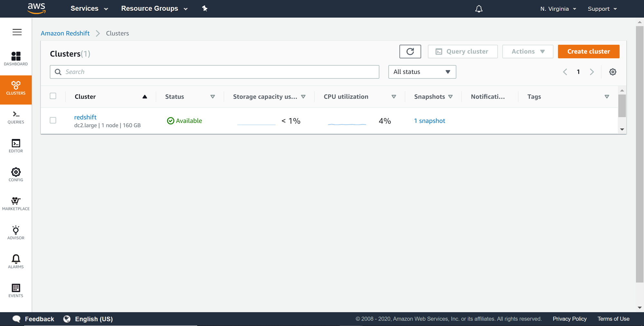
Task: Go to the previous page of clusters
Action: coord(565,72)
